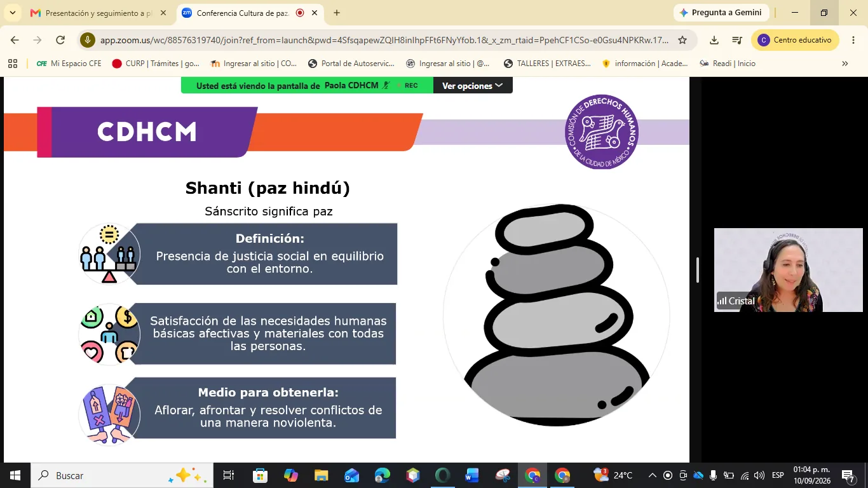Open the Centro educativo profile button

[795, 40]
